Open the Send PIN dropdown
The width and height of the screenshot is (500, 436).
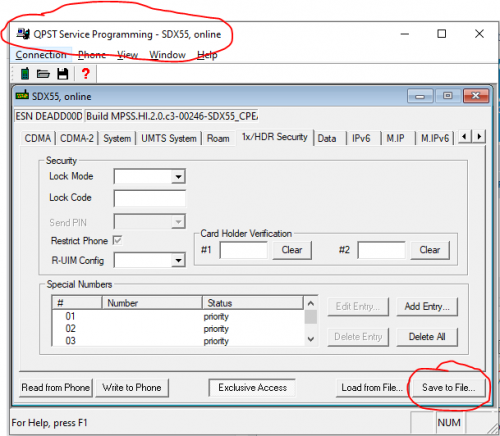pos(178,222)
